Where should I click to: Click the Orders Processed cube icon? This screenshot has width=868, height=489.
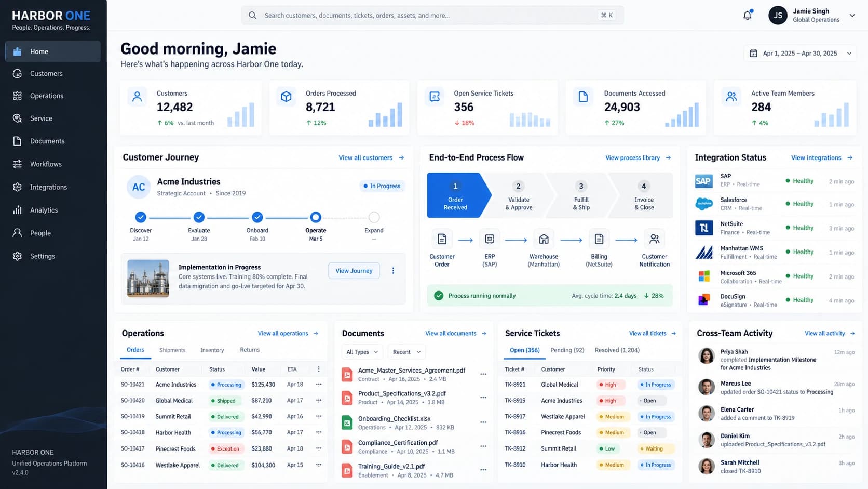pyautogui.click(x=286, y=97)
